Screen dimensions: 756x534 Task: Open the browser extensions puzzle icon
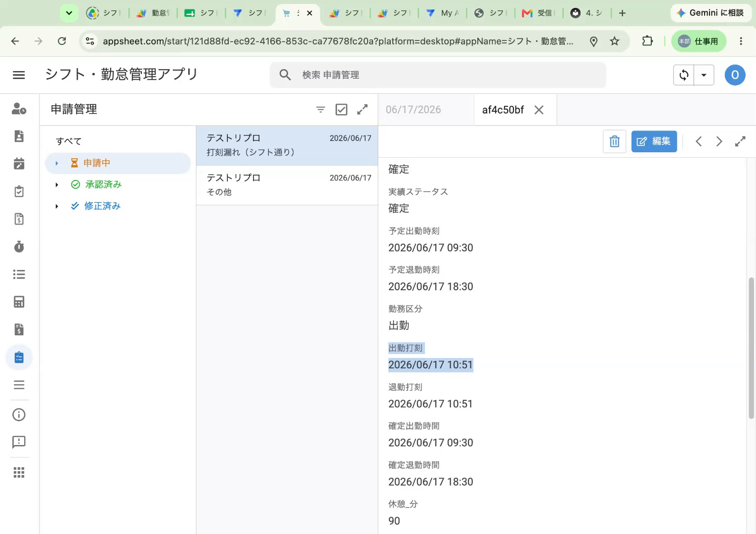click(x=647, y=41)
